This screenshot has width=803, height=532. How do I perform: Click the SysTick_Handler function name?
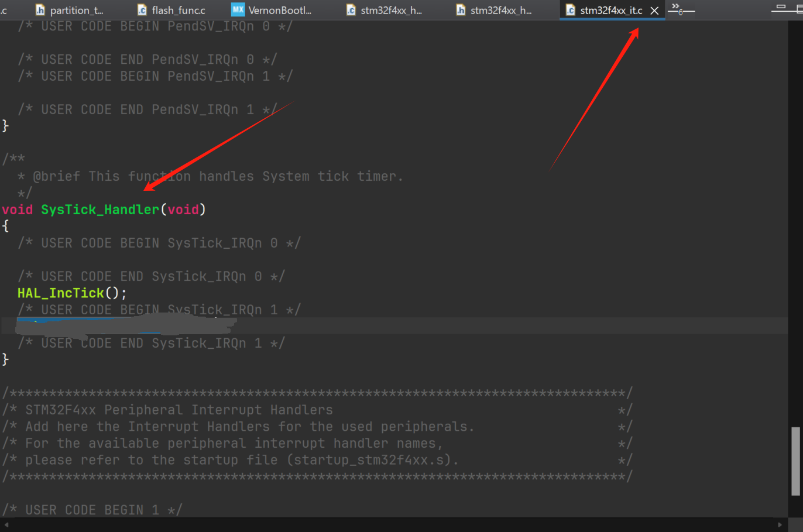point(100,210)
